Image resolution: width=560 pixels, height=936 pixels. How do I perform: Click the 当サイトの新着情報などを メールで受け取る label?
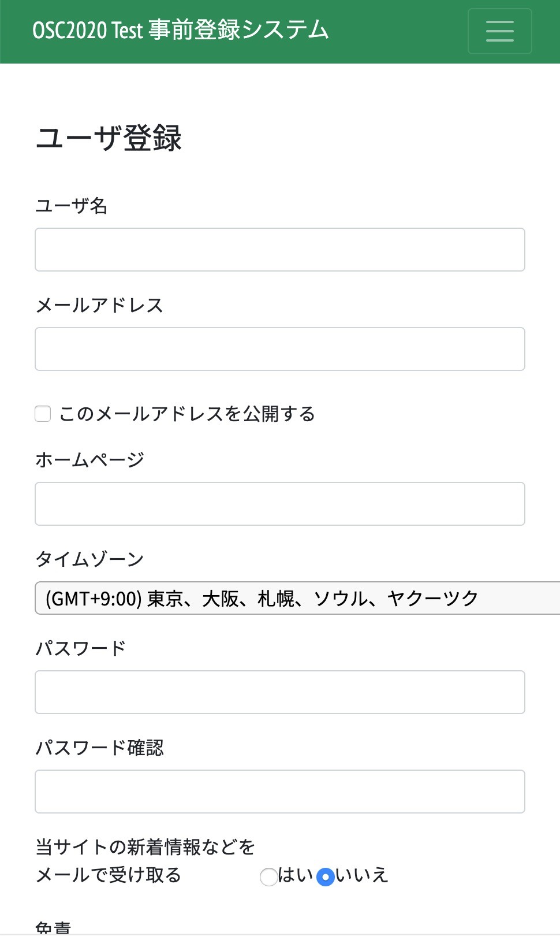tap(144, 861)
